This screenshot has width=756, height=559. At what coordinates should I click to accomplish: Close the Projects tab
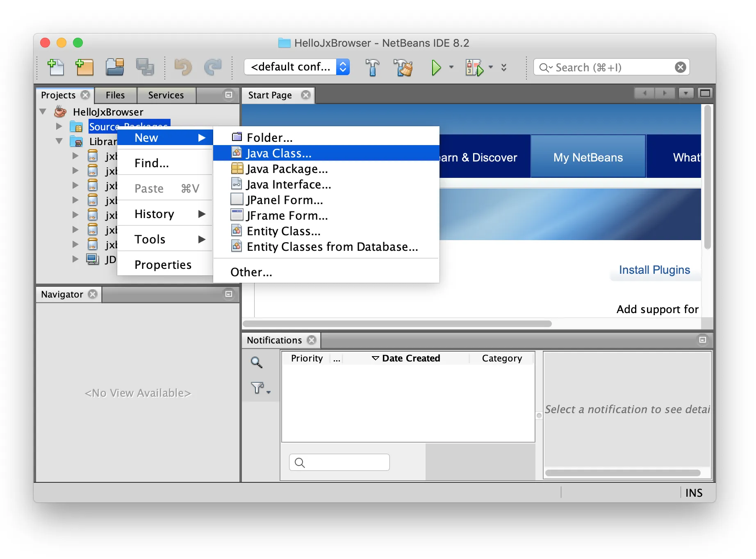coord(85,95)
